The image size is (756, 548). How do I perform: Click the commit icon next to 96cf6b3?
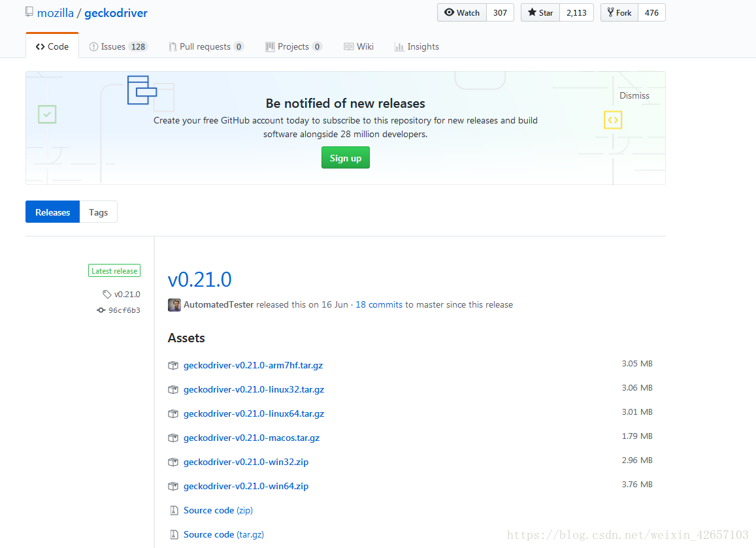(x=101, y=310)
